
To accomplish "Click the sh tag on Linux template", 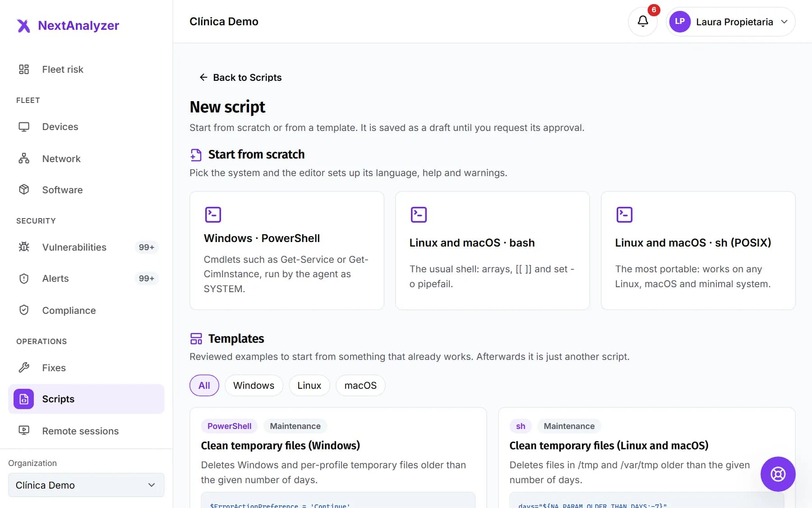I will tap(521, 426).
